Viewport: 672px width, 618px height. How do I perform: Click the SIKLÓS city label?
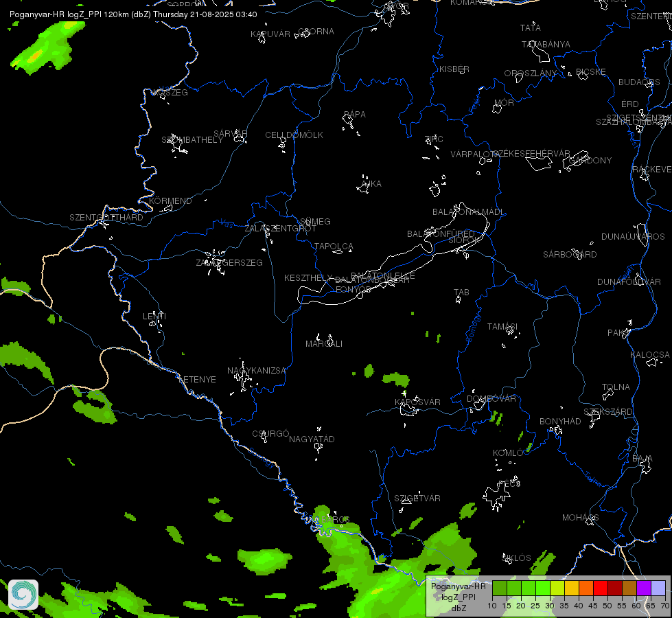point(516,558)
